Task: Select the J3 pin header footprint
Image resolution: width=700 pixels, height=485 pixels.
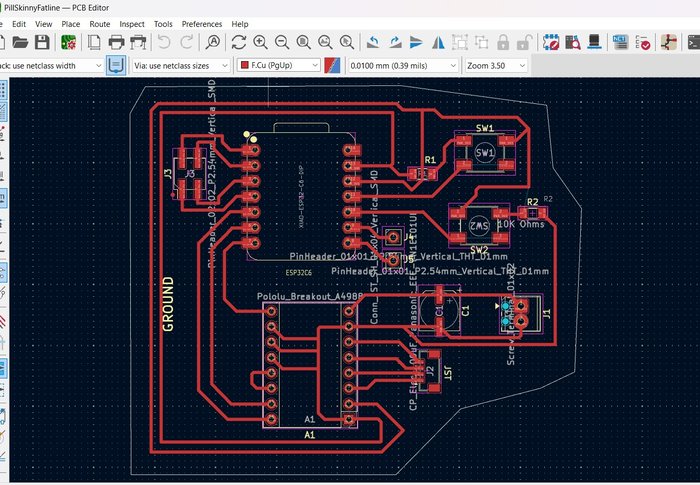Action: [190, 174]
